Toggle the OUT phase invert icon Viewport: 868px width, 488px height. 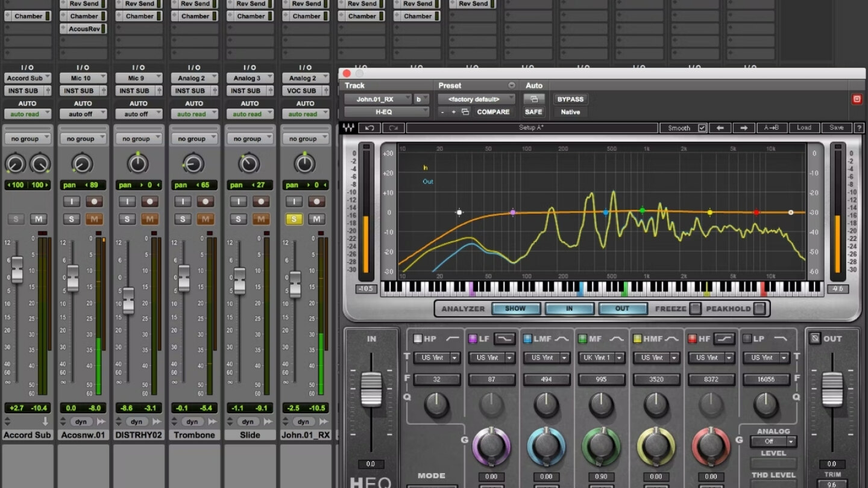tap(816, 339)
